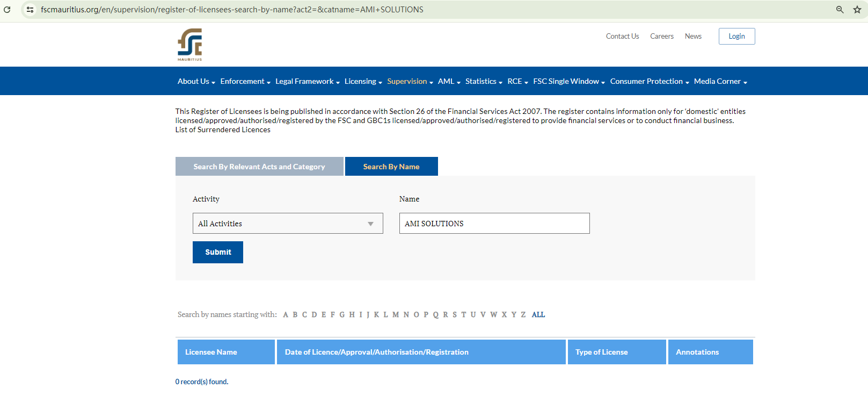Expand the About Us menu
The width and height of the screenshot is (868, 410).
tap(196, 82)
